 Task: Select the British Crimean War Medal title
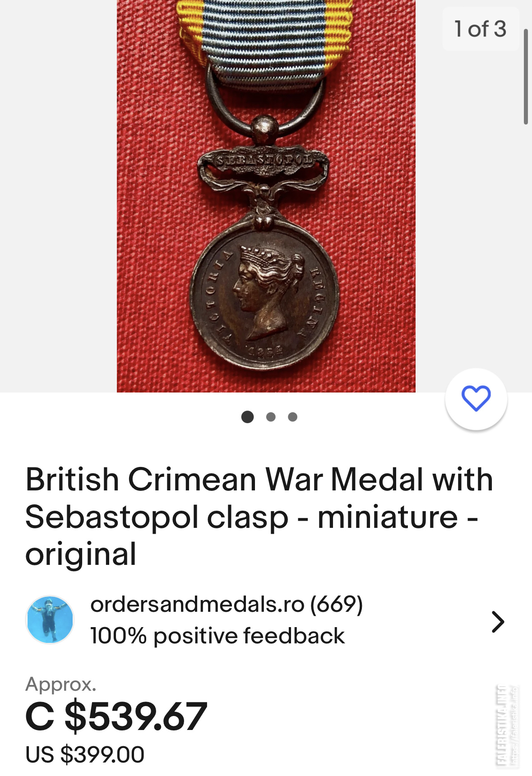pos(259,517)
